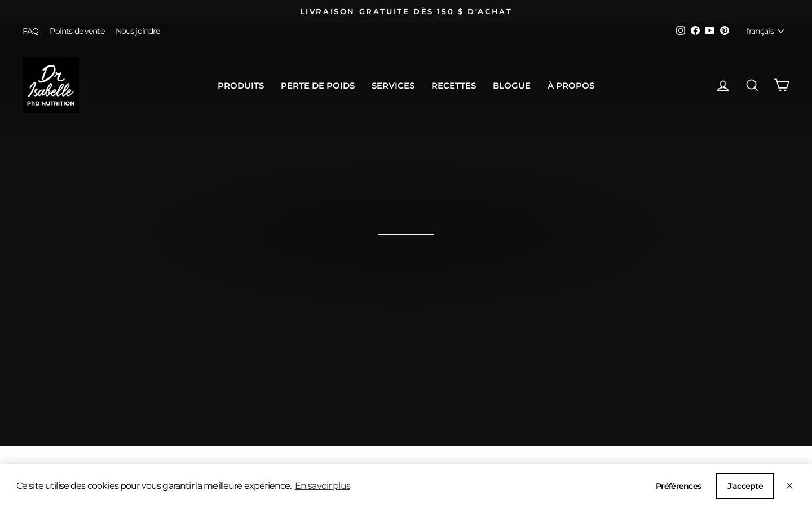Open the SERVICES menu

(x=393, y=86)
